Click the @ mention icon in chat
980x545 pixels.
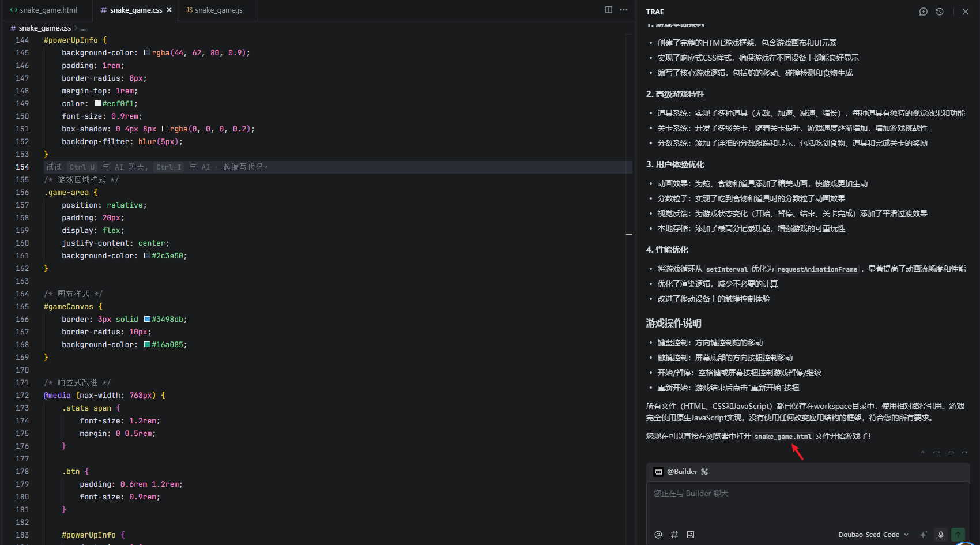658,535
